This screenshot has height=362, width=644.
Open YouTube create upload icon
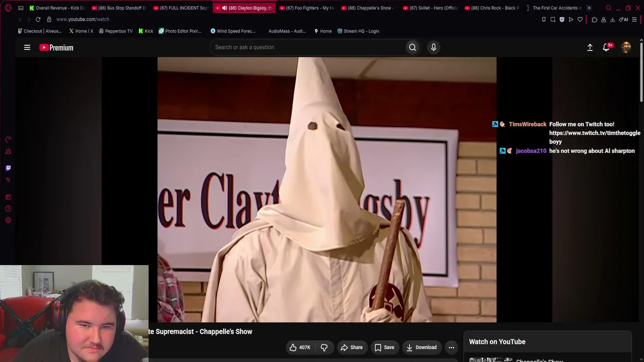590,47
